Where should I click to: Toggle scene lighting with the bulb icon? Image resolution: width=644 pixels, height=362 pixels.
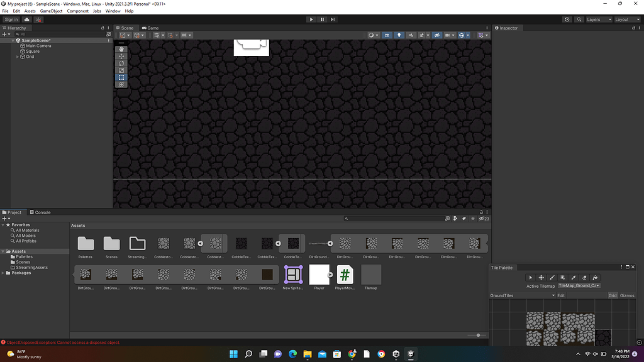click(399, 35)
